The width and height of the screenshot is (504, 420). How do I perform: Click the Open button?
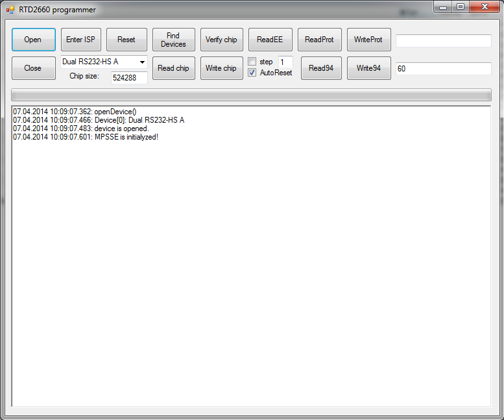coord(33,40)
